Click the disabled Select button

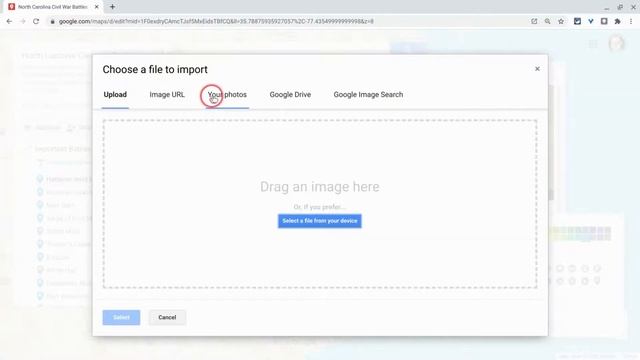[x=121, y=317]
